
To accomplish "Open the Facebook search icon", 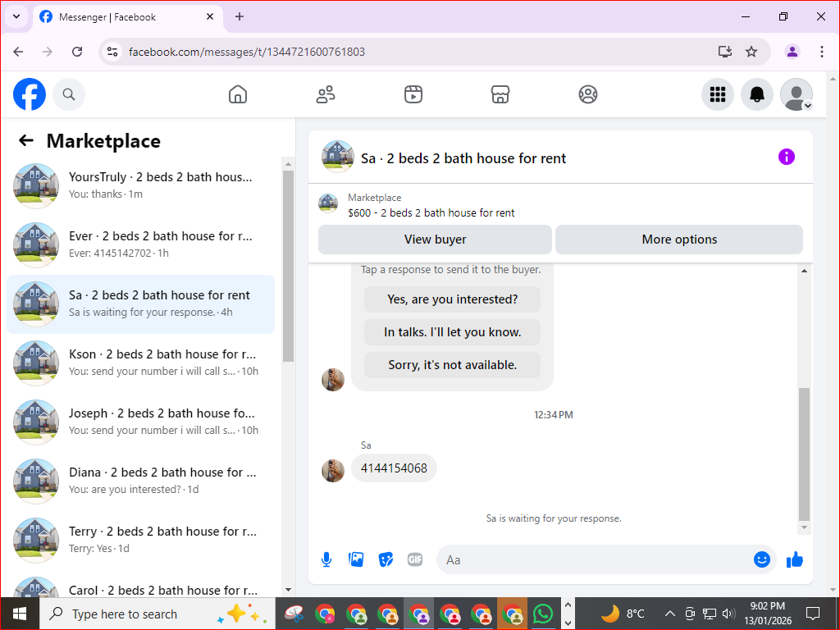I will point(69,94).
